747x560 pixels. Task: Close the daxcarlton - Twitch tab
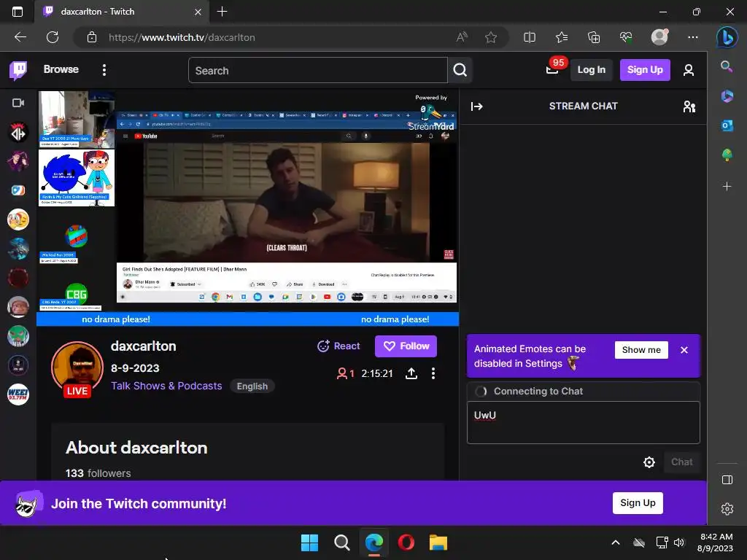(198, 12)
